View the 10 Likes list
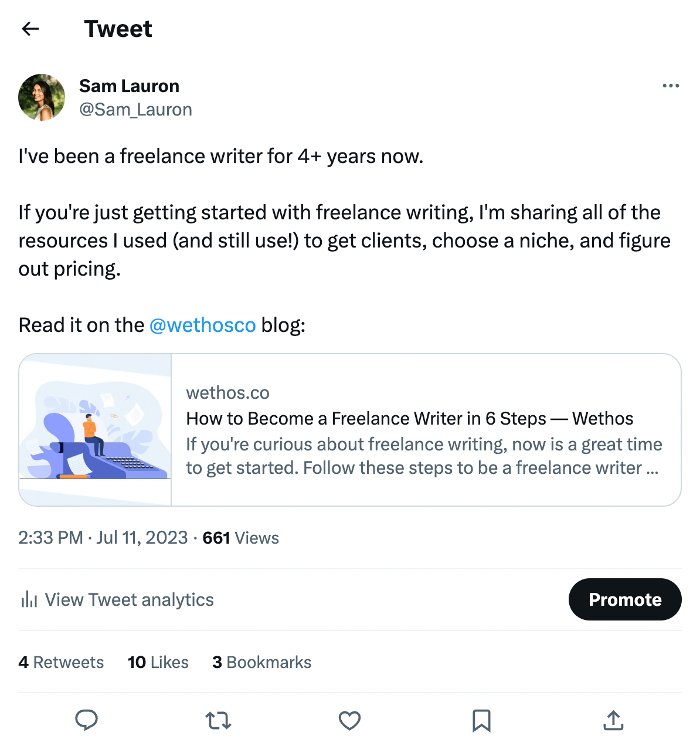700x746 pixels. [157, 662]
